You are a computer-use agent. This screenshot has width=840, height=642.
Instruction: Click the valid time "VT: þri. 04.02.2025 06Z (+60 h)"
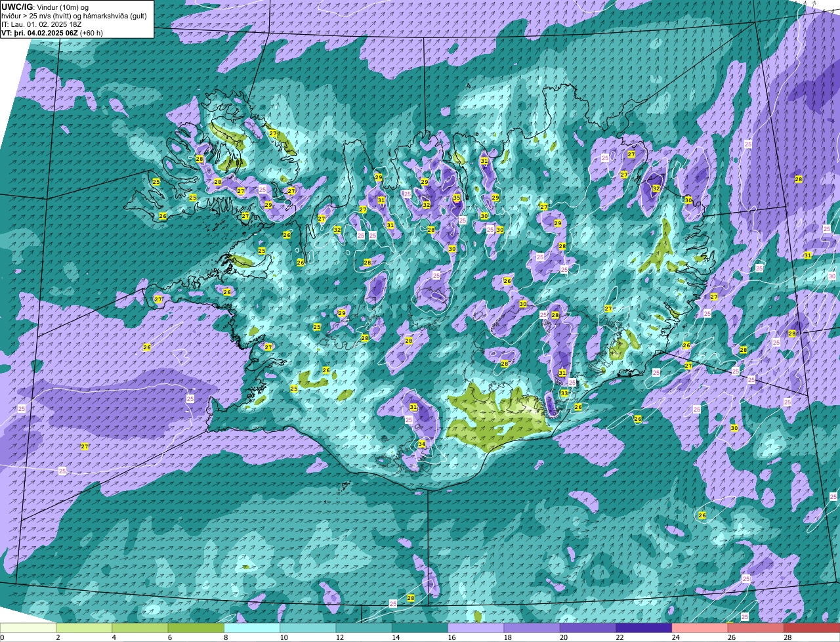[x=52, y=32]
